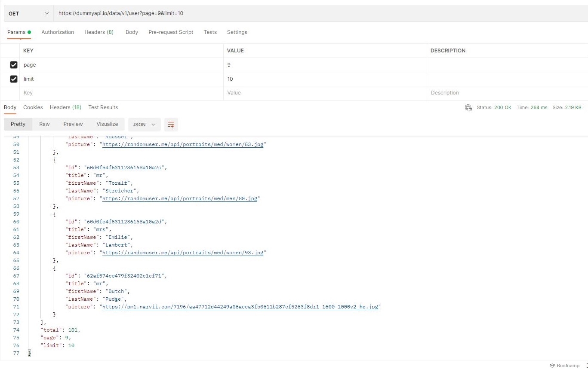Uncheck the "page" query parameter
The height and width of the screenshot is (369, 588).
(x=13, y=64)
